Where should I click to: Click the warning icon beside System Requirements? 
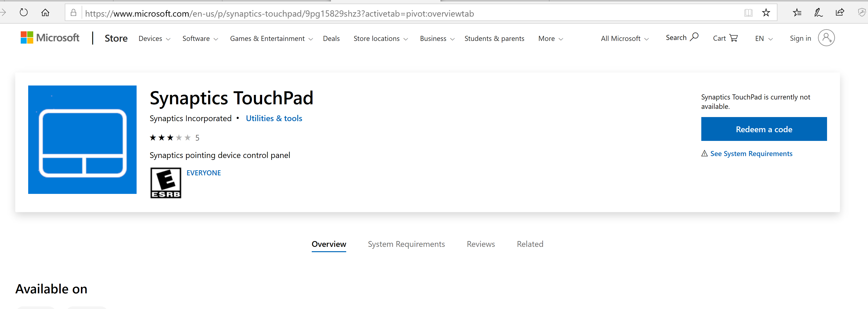[x=705, y=154]
